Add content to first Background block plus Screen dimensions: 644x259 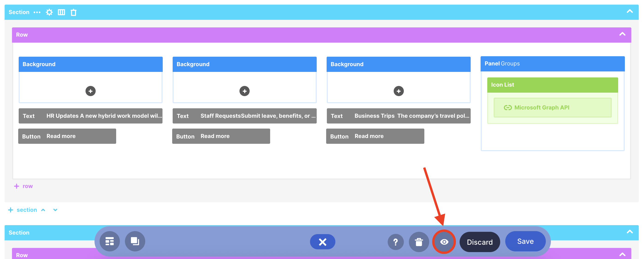[x=91, y=91]
